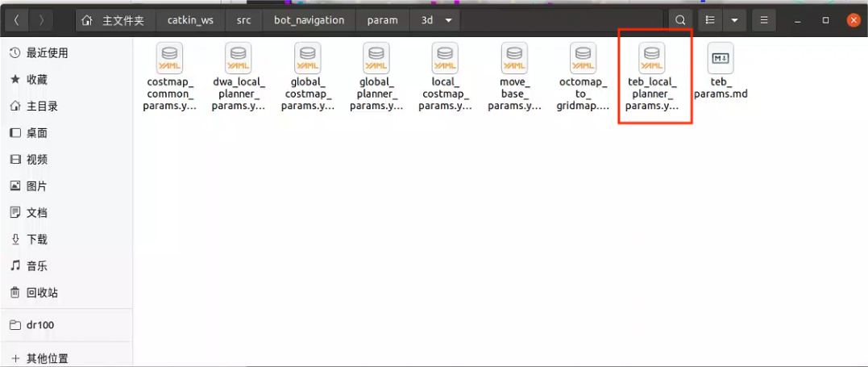Image resolution: width=868 pixels, height=367 pixels.
Task: Open the dropdown beside the 3d path segment
Action: (448, 20)
